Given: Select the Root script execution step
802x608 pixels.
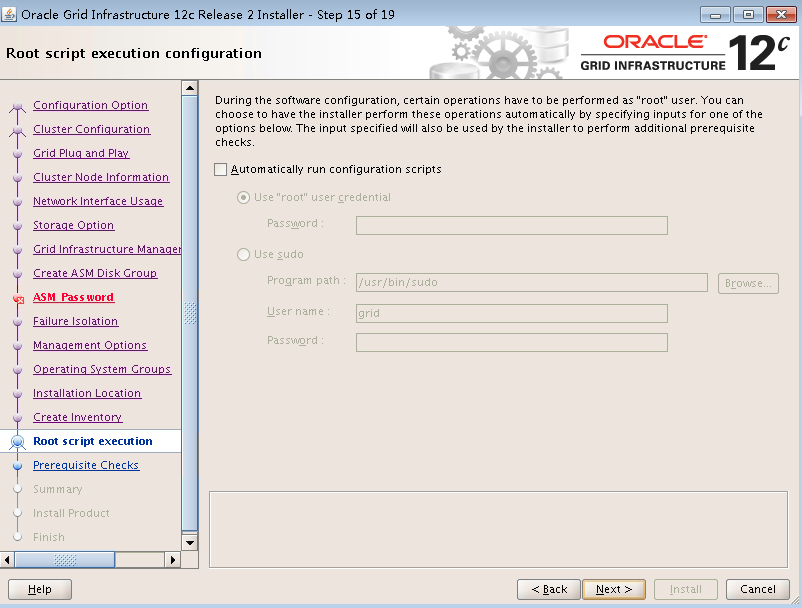Looking at the screenshot, I should pyautogui.click(x=93, y=441).
